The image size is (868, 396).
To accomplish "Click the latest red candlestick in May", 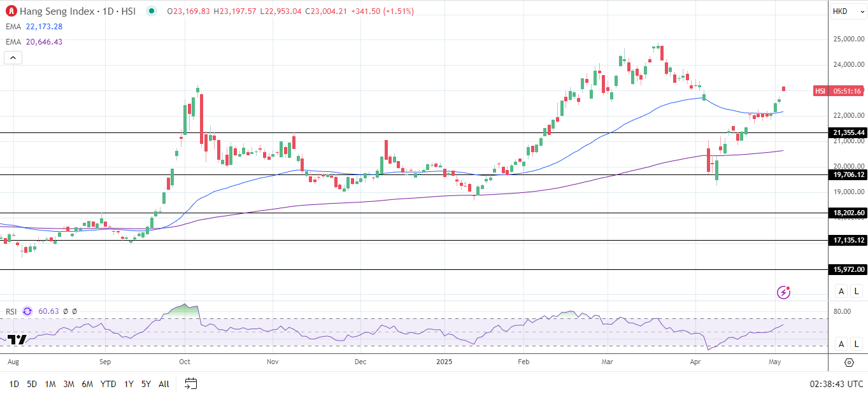I will click(784, 88).
